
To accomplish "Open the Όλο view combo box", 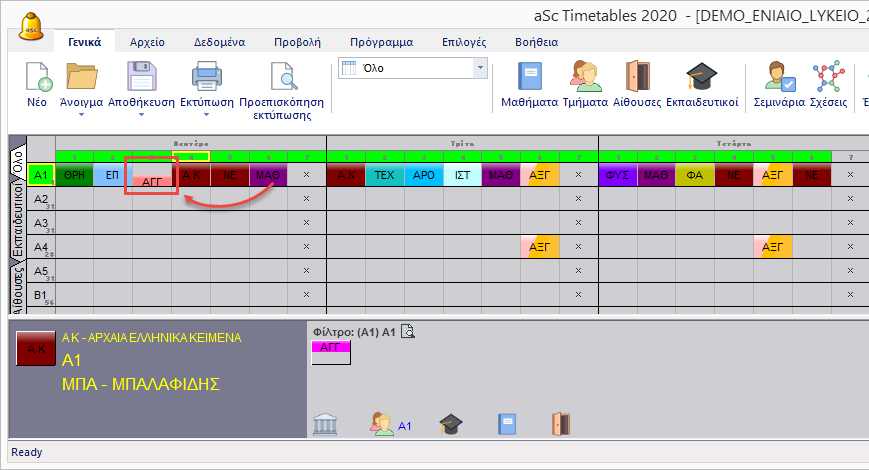I will pos(479,68).
